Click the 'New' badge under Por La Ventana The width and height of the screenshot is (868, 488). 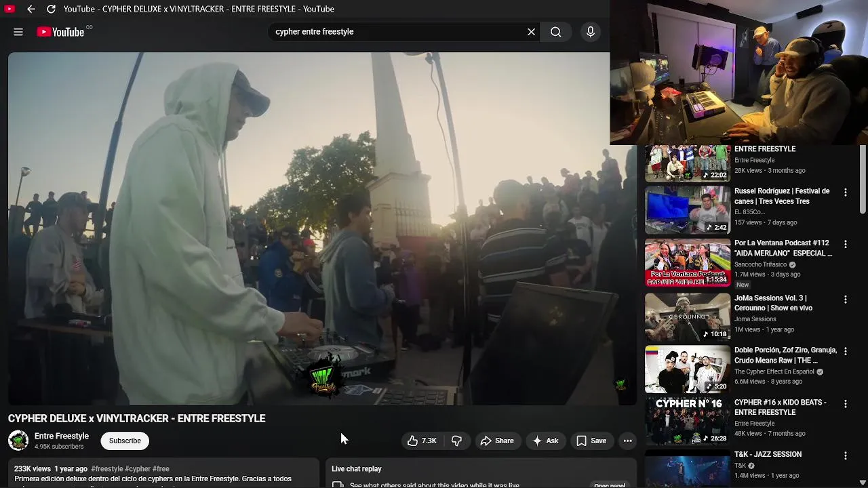click(743, 285)
